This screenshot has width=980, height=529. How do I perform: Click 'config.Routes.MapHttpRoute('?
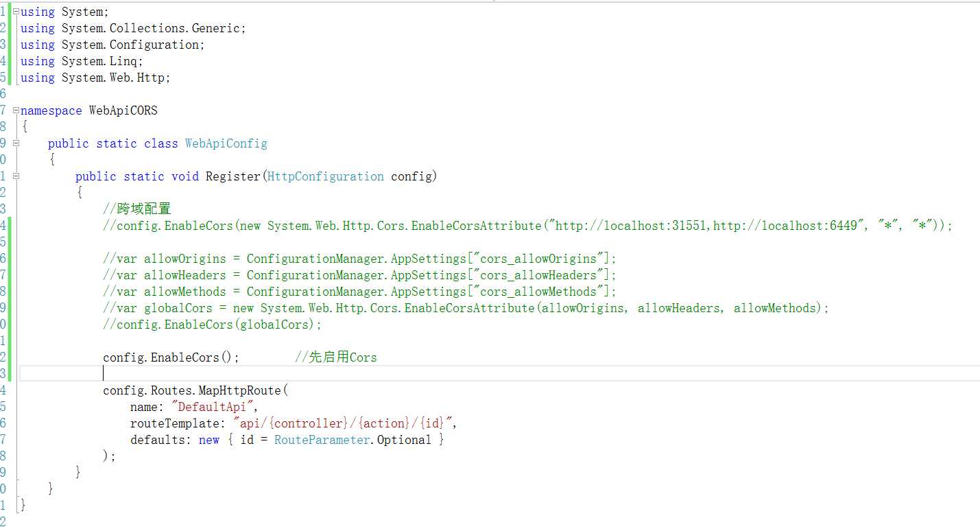pos(195,390)
